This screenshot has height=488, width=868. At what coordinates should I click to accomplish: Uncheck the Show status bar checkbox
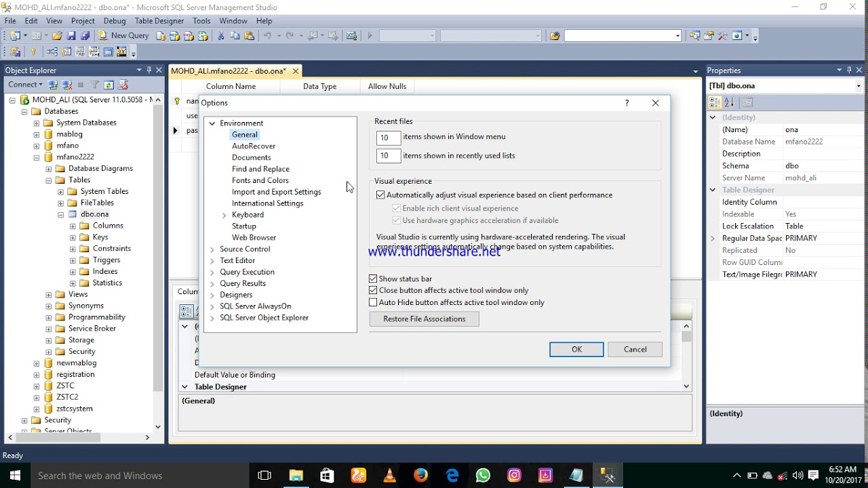pos(373,279)
